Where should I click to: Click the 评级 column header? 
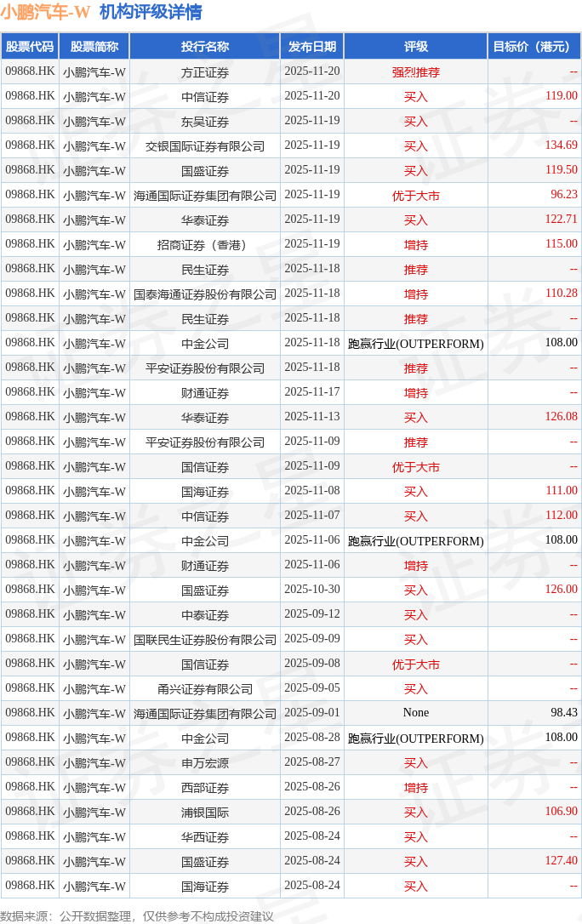click(416, 47)
